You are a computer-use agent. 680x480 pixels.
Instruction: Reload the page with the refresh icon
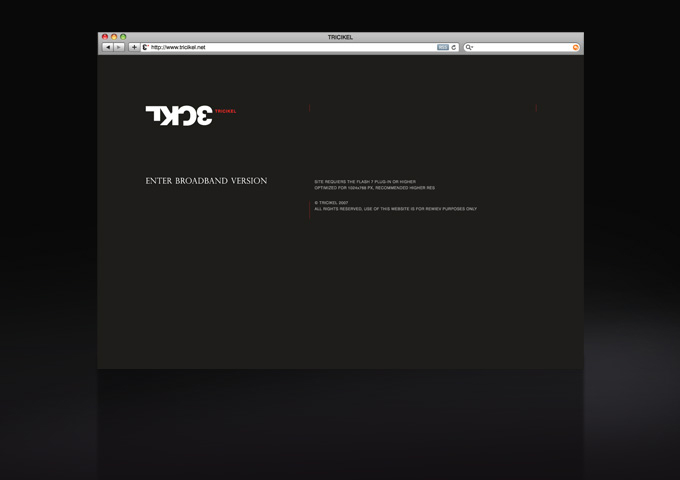tap(454, 47)
